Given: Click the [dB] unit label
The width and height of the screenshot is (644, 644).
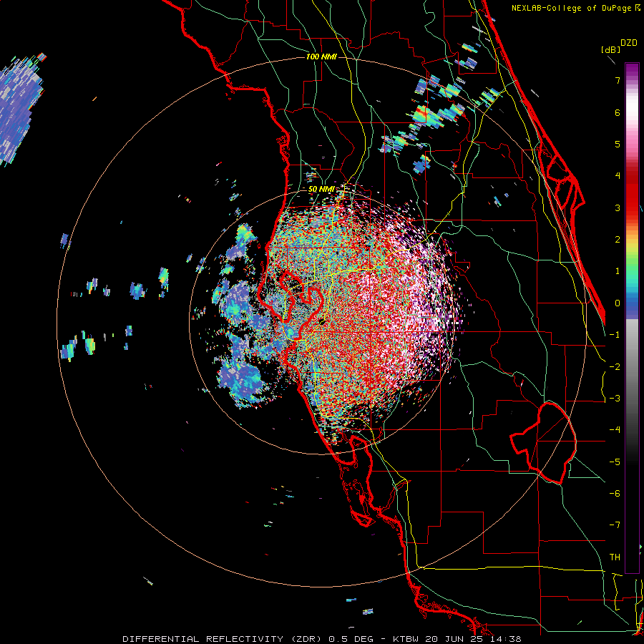Looking at the screenshot, I should point(610,49).
